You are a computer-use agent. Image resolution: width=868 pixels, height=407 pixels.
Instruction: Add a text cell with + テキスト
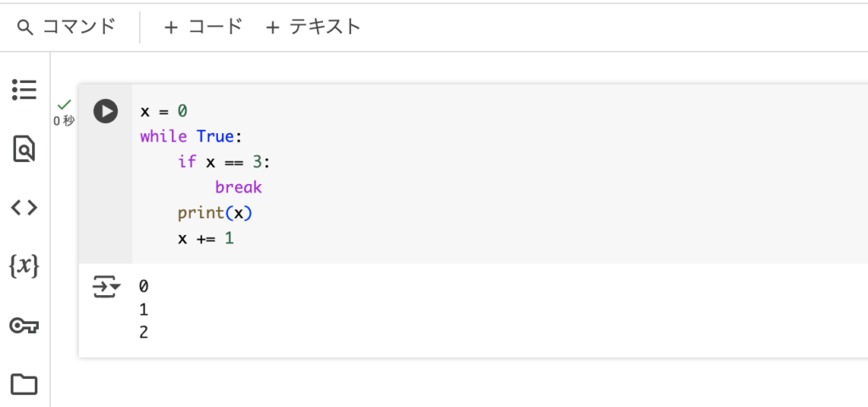click(x=313, y=26)
